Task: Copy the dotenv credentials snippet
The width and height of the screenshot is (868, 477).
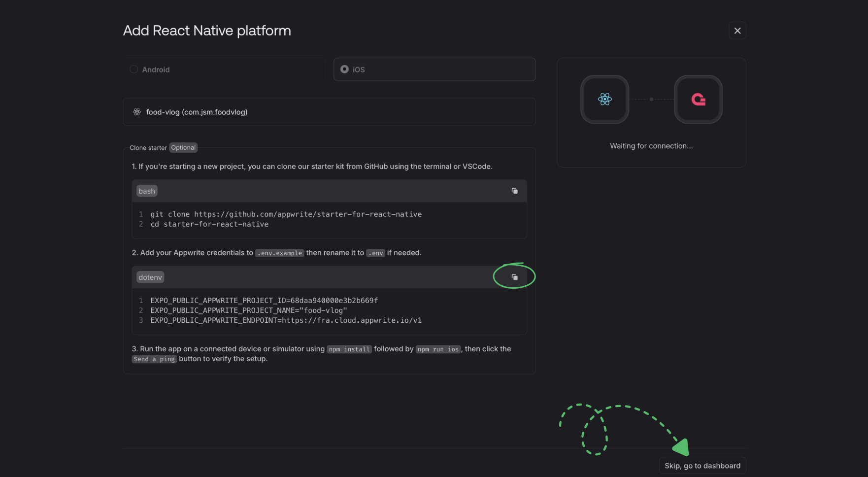Action: [x=514, y=277]
